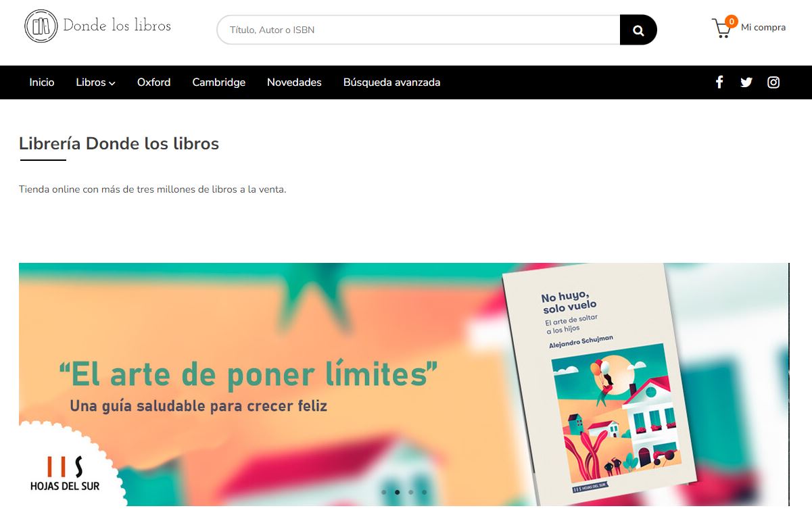
Task: Open Búsqueda avanzada link
Action: pyautogui.click(x=391, y=82)
